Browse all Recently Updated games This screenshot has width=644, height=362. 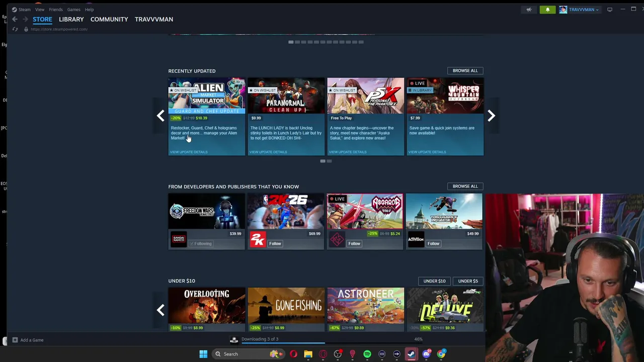point(465,70)
